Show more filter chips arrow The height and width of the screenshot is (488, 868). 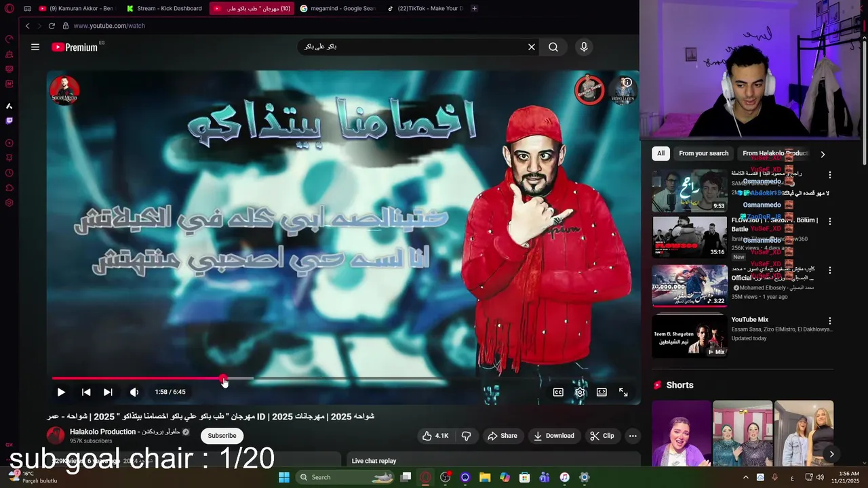pyautogui.click(x=823, y=154)
